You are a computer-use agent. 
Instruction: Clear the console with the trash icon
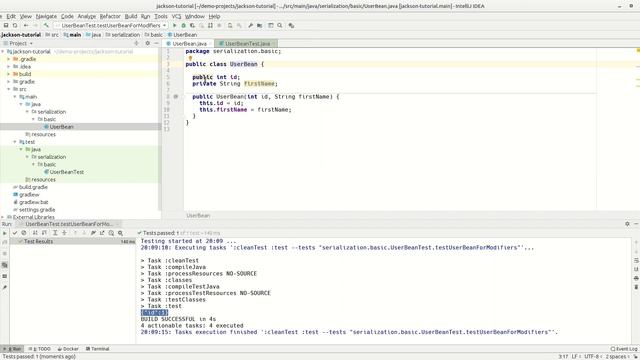pos(636,287)
